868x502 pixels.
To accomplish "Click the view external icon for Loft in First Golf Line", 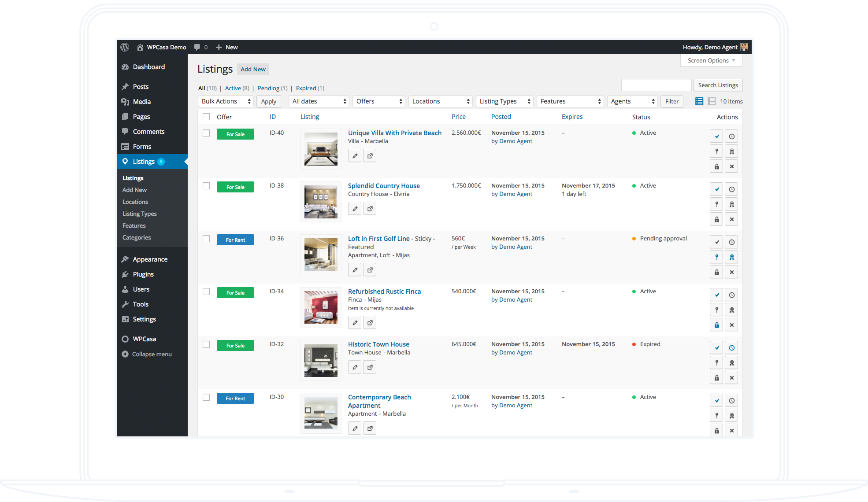I will coord(370,270).
